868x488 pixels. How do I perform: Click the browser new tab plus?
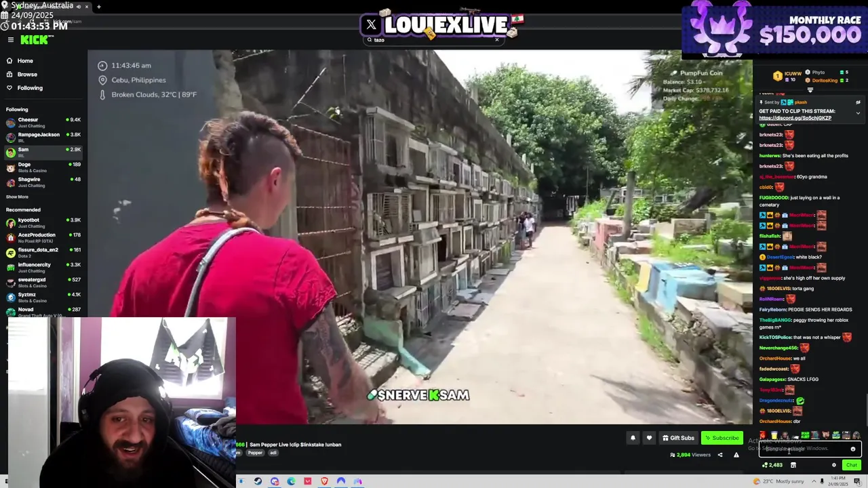pos(98,7)
